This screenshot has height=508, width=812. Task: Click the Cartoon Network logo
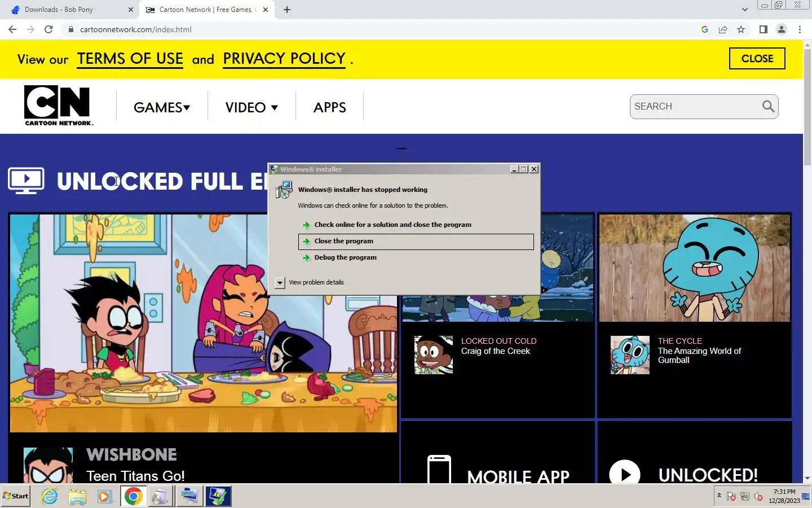(59, 106)
